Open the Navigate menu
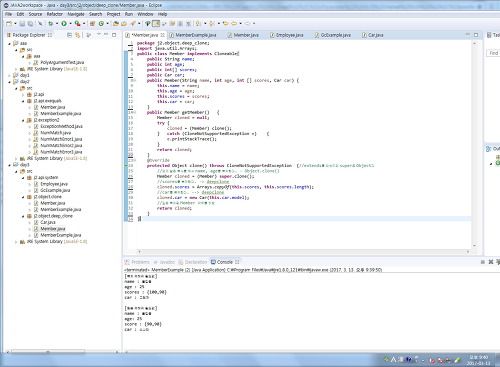 76,14
